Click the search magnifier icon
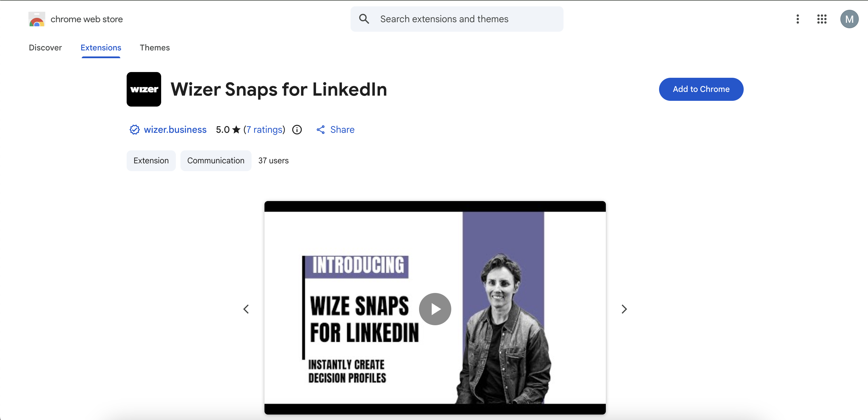The height and width of the screenshot is (420, 868). coord(364,19)
